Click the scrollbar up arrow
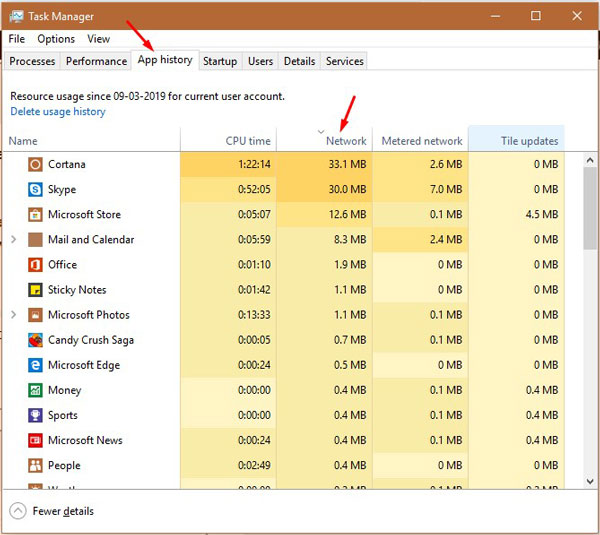The height and width of the screenshot is (535, 600). click(590, 160)
